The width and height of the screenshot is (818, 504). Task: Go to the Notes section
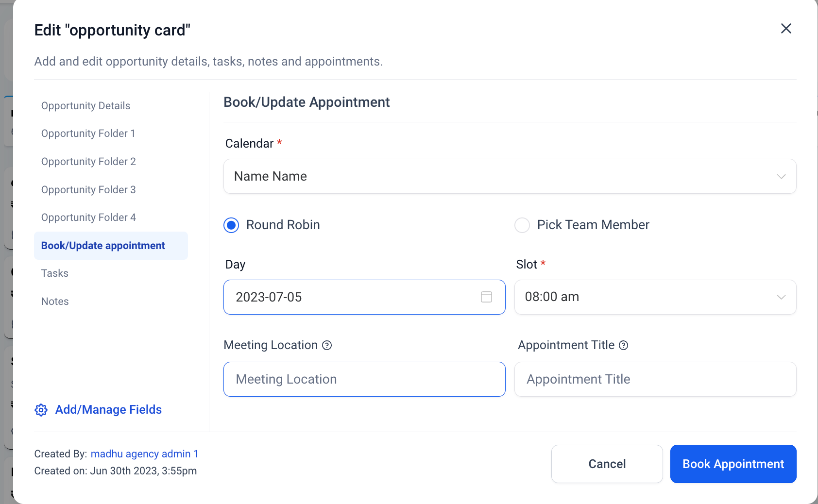click(55, 302)
